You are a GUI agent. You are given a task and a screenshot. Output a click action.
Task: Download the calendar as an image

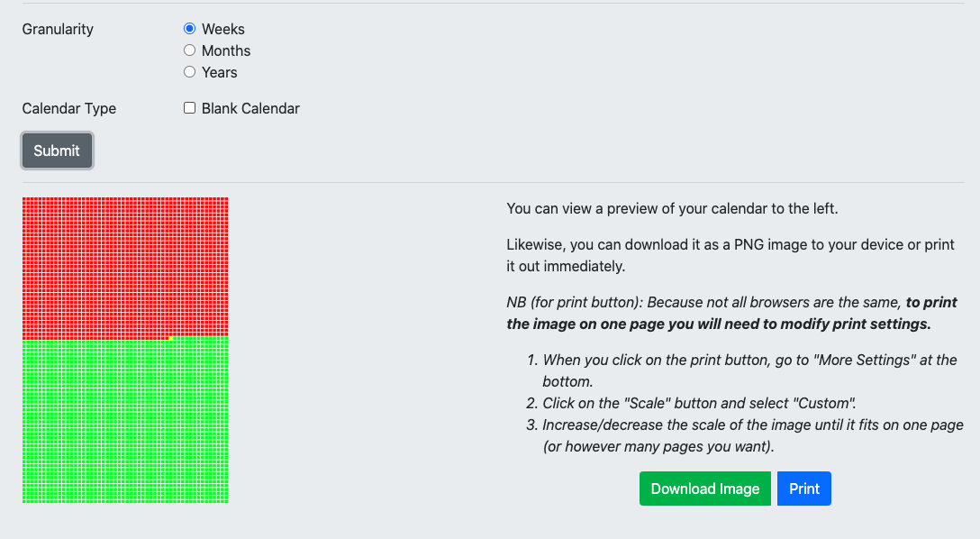tap(705, 489)
